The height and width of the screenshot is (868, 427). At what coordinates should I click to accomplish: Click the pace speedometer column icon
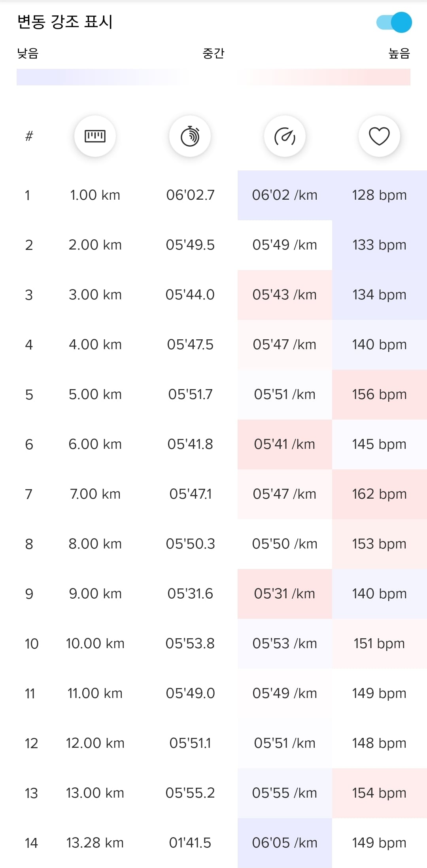tap(285, 136)
